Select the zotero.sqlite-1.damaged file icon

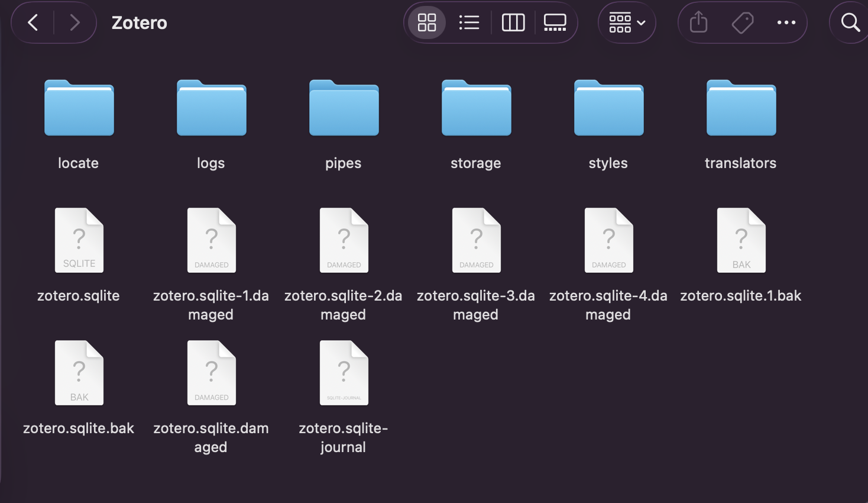(x=212, y=240)
